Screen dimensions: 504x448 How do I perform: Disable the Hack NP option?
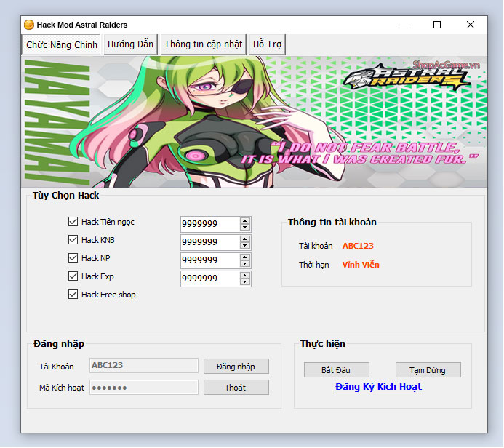click(73, 258)
